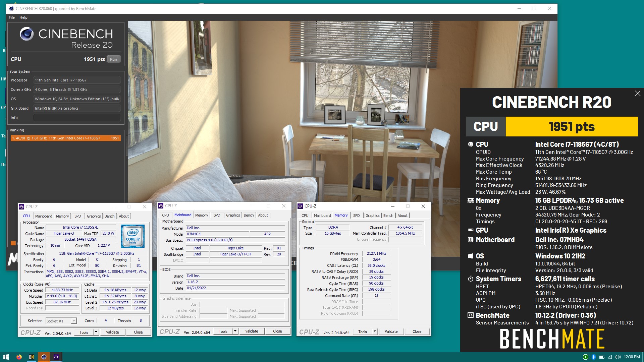The width and height of the screenshot is (644, 362).
Task: Click the Motherboard icon in BenchMate panel
Action: pos(471,240)
